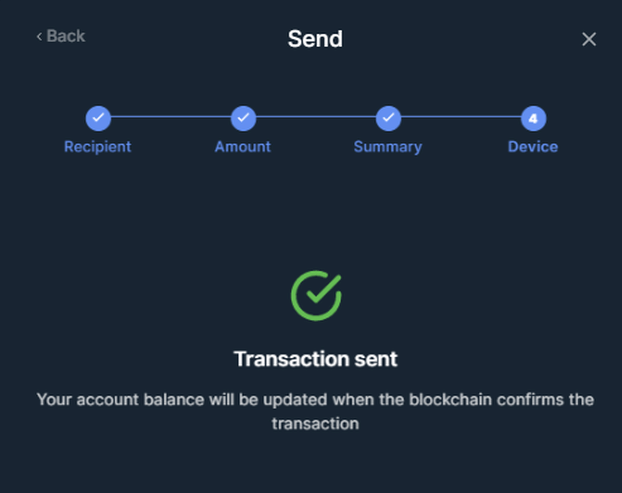Viewport: 622px width, 493px height.
Task: Click the Transaction sent heading
Action: coord(316,358)
